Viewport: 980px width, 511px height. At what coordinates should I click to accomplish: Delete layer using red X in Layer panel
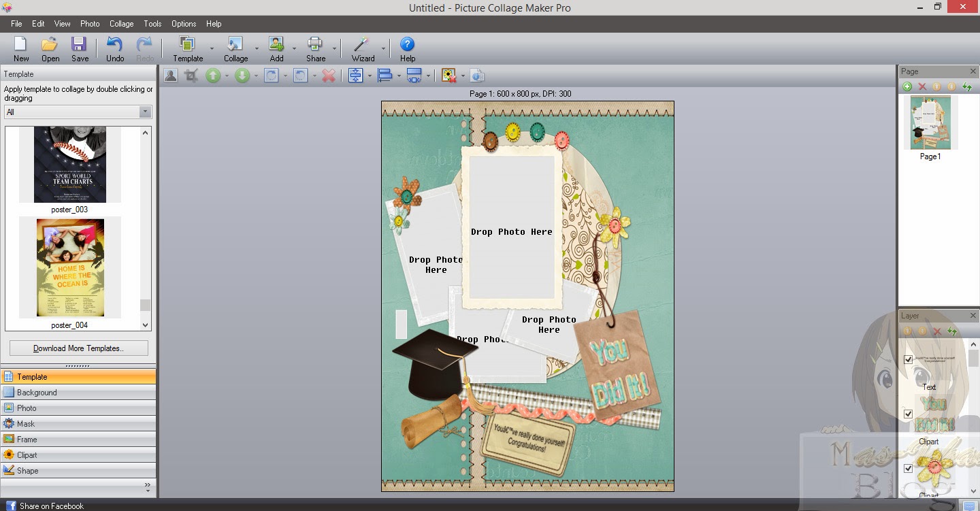937,331
